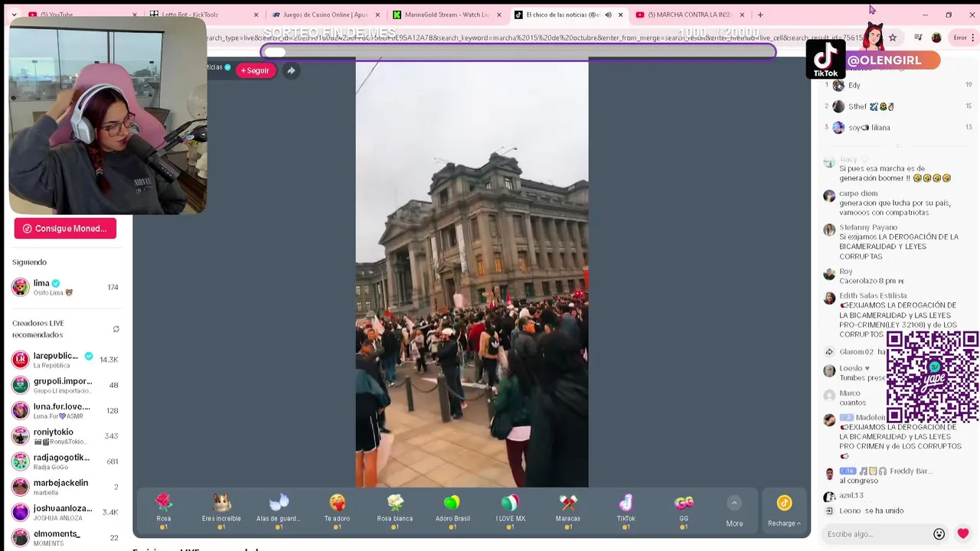Send the I LOVE MX gift

510,510
